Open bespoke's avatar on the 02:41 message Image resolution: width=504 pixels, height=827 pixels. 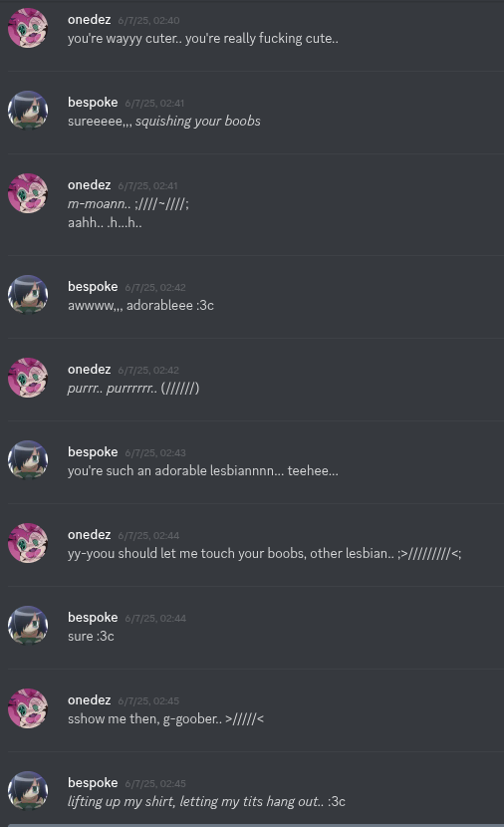click(28, 111)
